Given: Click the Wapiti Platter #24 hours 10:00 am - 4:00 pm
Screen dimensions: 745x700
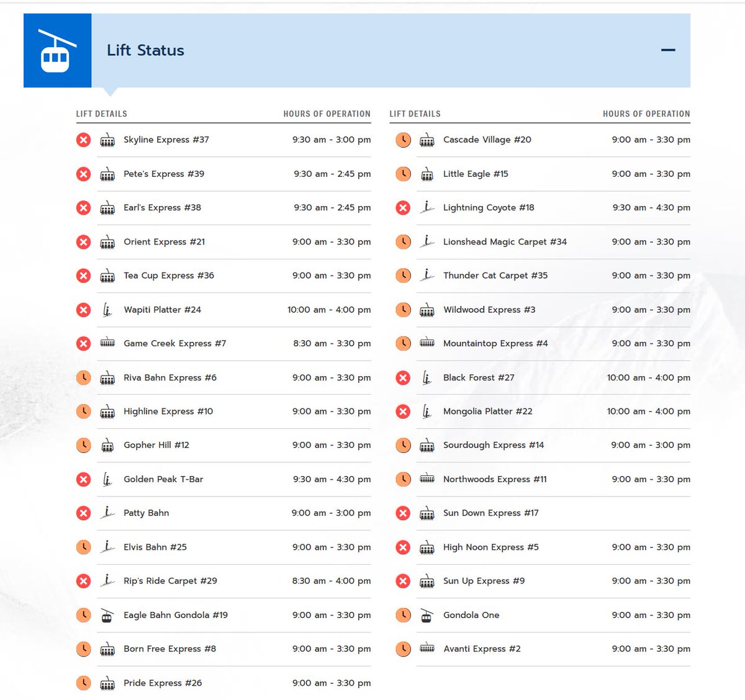Looking at the screenshot, I should tap(329, 310).
